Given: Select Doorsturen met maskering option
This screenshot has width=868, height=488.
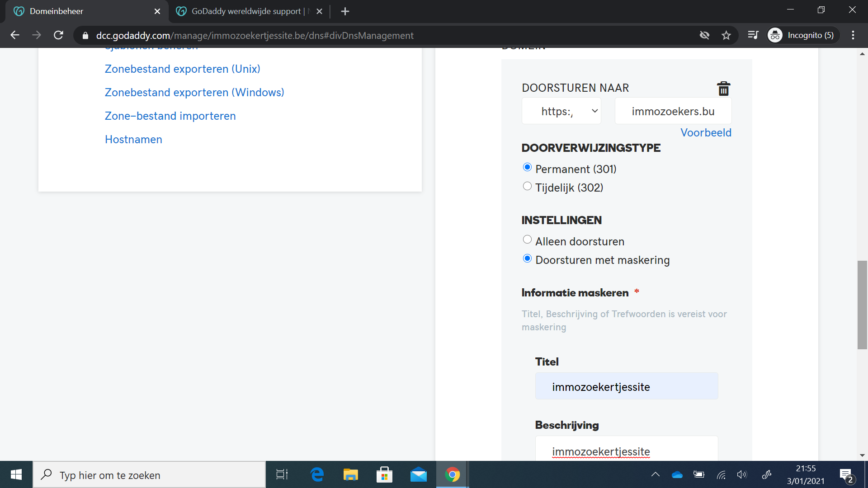Looking at the screenshot, I should pyautogui.click(x=527, y=259).
